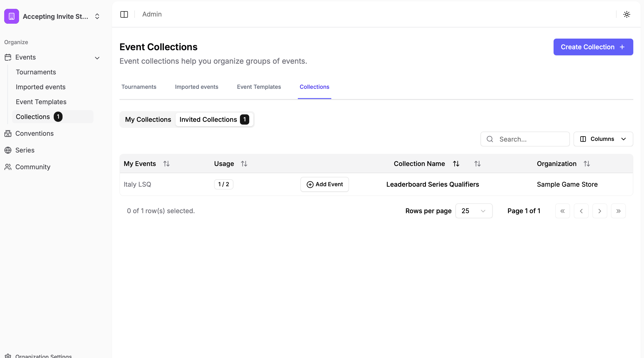The width and height of the screenshot is (644, 358).
Task: Collapse the Events sidebar section
Action: [97, 58]
